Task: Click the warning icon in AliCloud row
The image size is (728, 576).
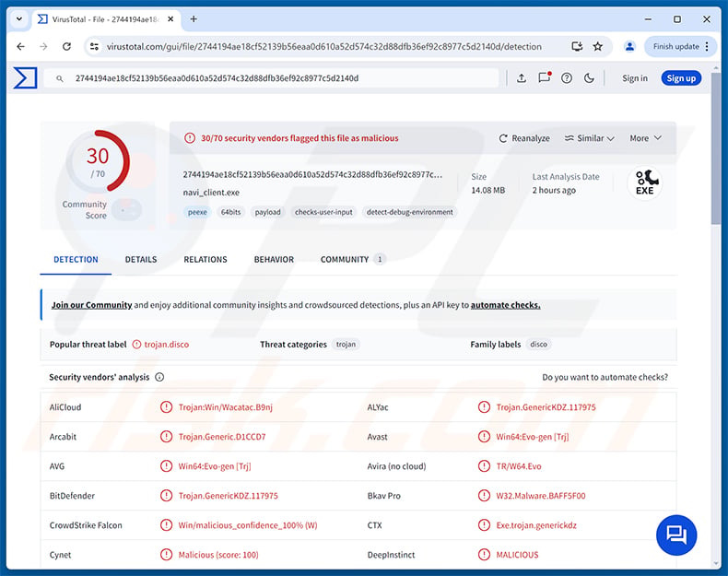Action: pyautogui.click(x=166, y=407)
